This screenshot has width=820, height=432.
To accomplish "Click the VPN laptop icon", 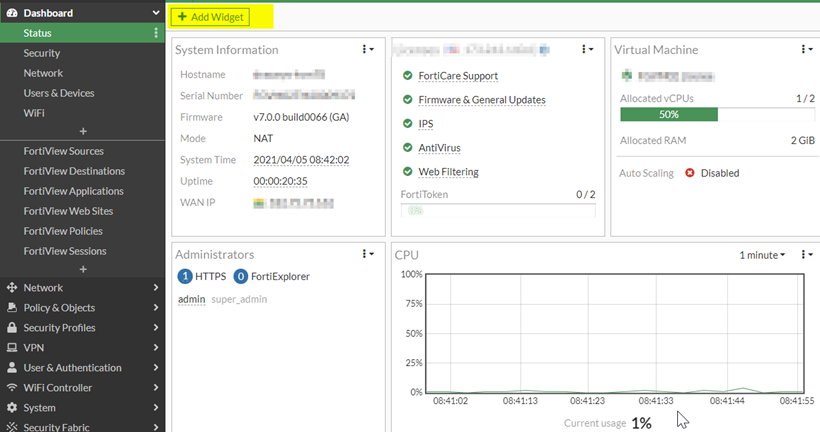I will pyautogui.click(x=12, y=348).
